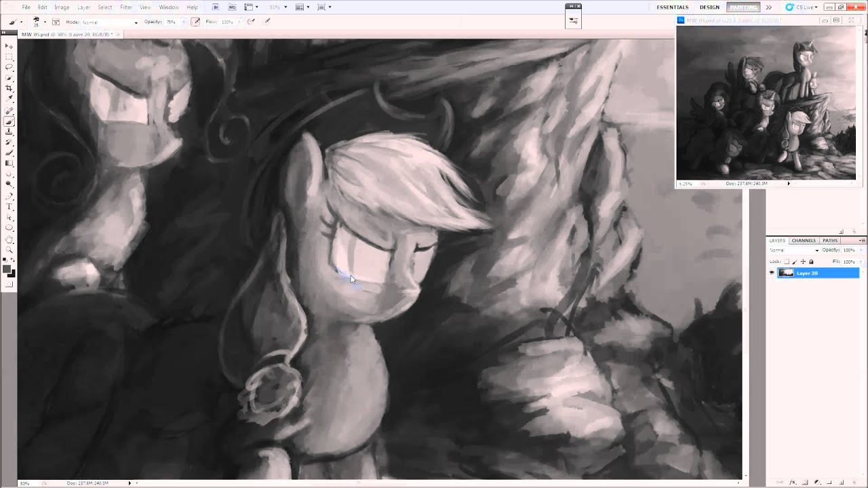This screenshot has height=488, width=868.
Task: Open the layer blend mode dropdown
Action: tap(793, 251)
